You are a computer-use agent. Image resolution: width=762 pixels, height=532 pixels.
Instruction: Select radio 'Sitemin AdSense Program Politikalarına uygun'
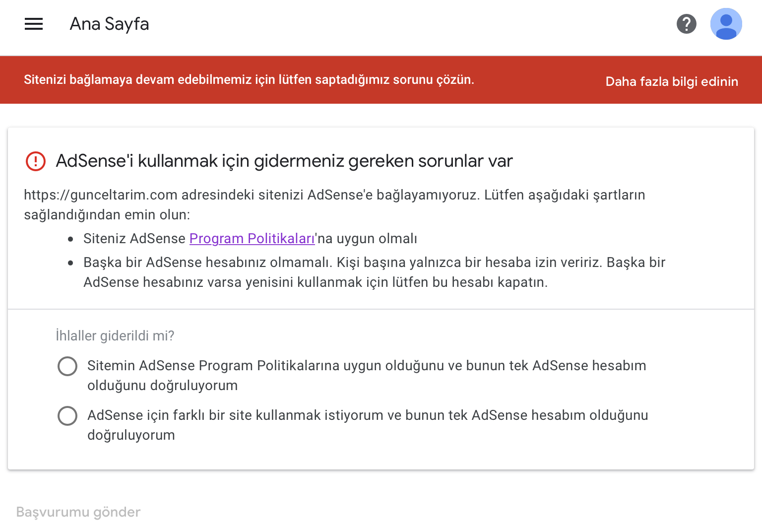click(x=67, y=366)
